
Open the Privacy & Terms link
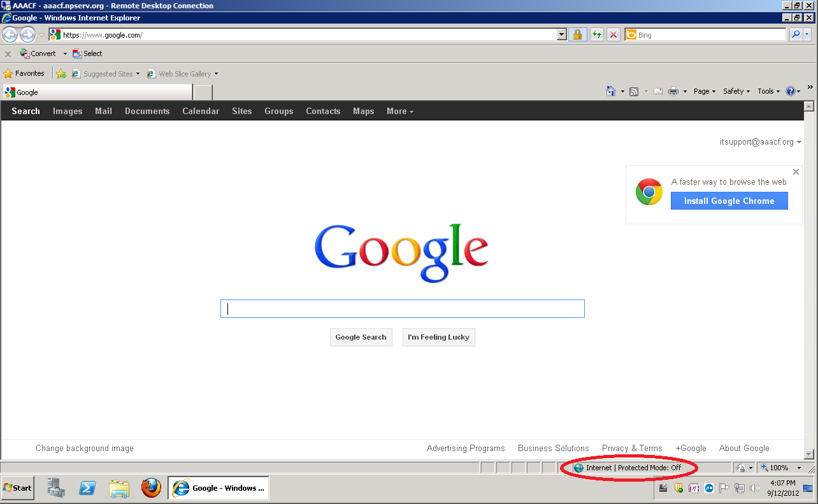coord(632,448)
